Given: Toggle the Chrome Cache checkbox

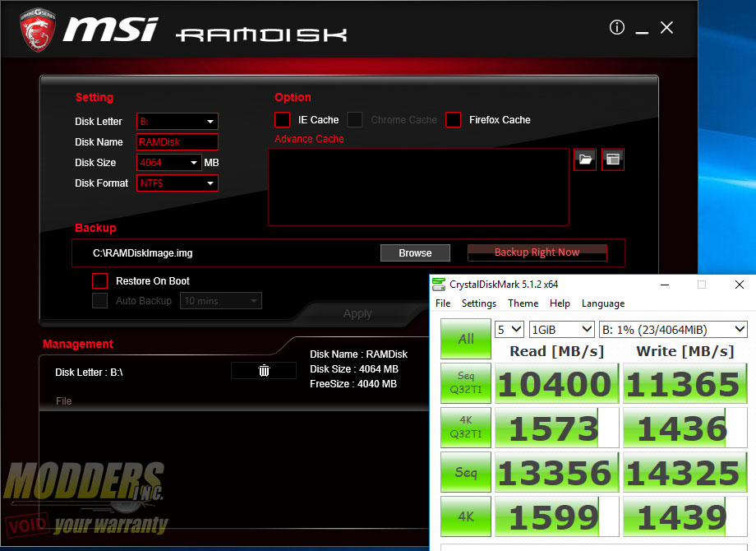Looking at the screenshot, I should (x=355, y=119).
